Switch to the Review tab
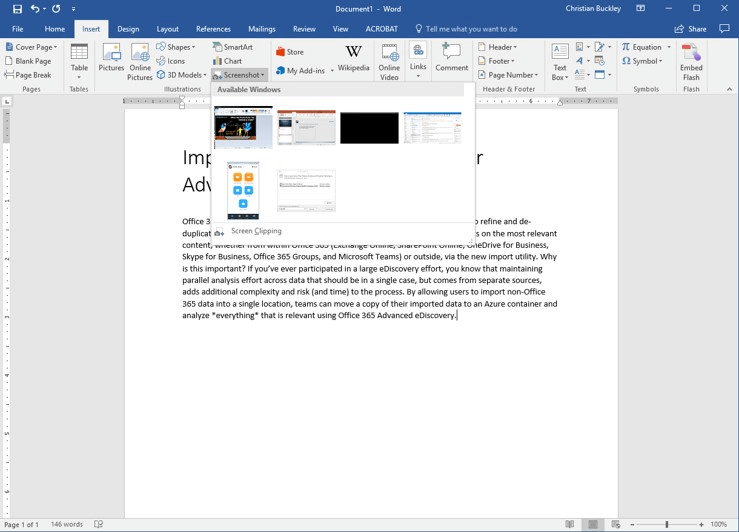Viewport: 739px width, 532px height. [x=304, y=29]
